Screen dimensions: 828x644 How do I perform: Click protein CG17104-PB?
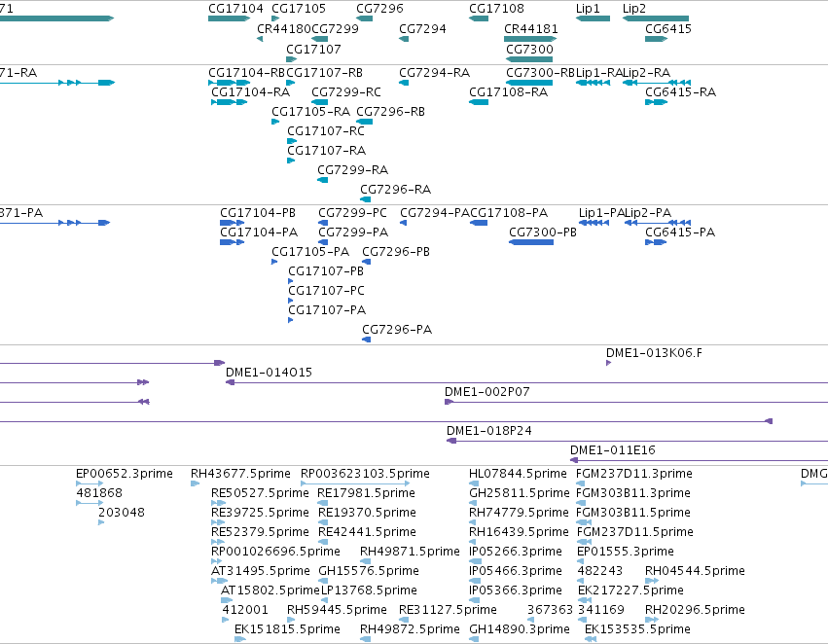tap(232, 223)
